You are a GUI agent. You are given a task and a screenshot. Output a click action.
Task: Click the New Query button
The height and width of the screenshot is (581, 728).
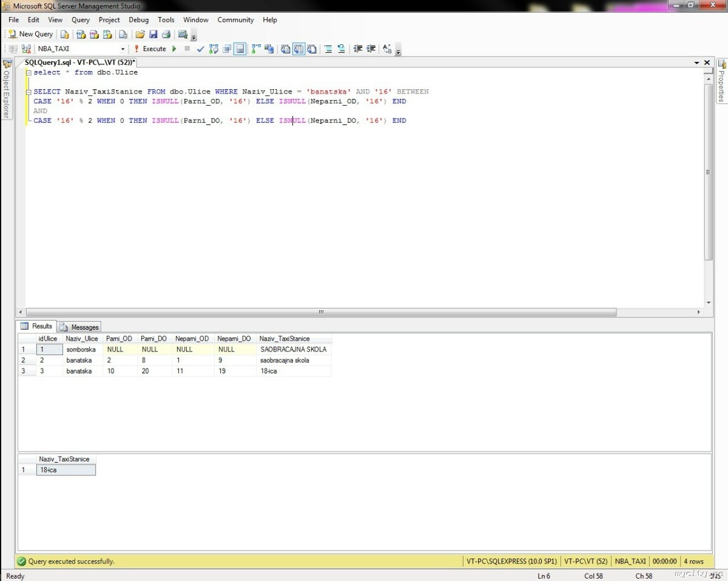pyautogui.click(x=30, y=34)
